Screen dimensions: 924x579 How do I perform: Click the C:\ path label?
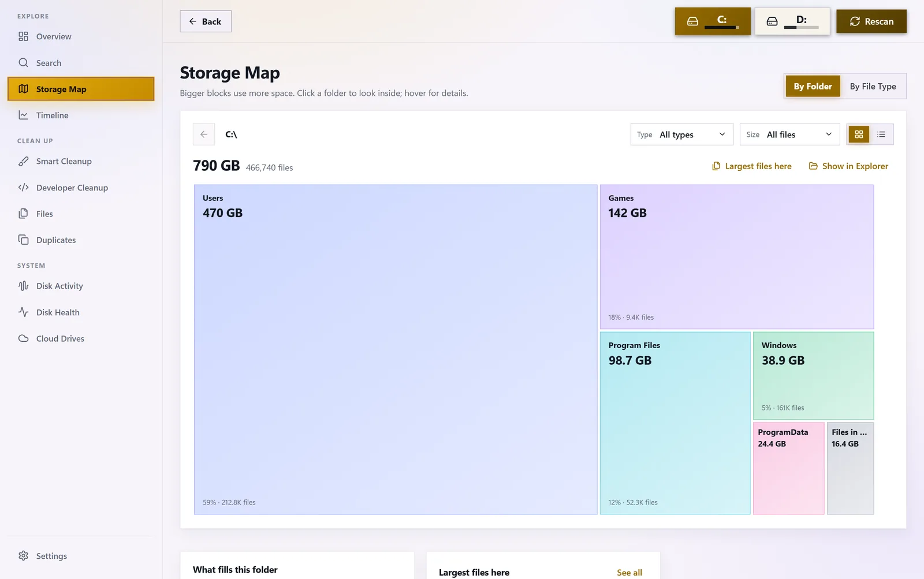point(231,135)
